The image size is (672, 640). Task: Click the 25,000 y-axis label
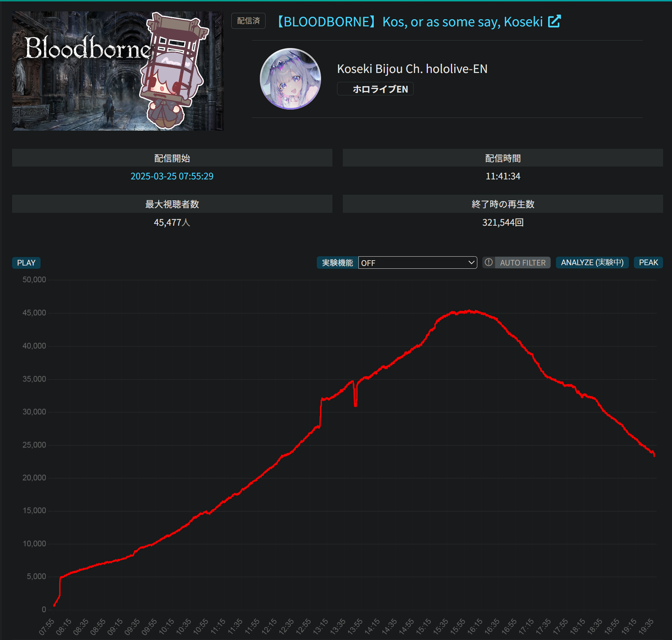tap(34, 445)
